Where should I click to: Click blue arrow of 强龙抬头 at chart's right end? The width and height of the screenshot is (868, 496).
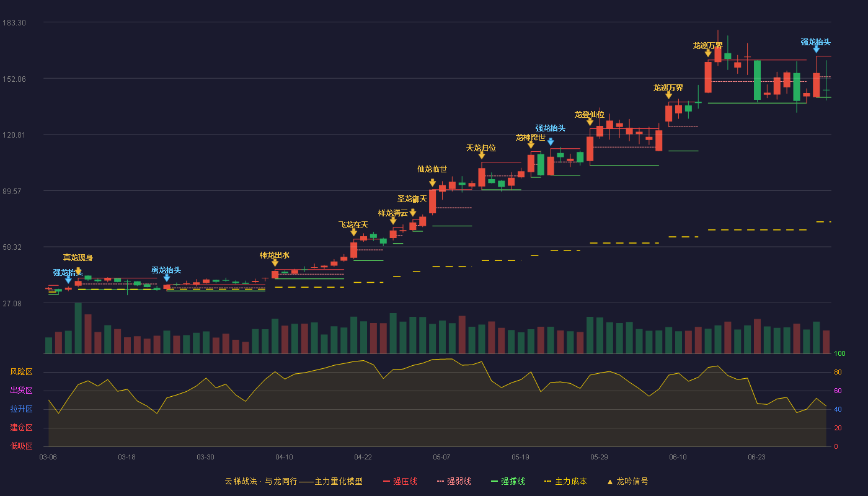coord(817,49)
